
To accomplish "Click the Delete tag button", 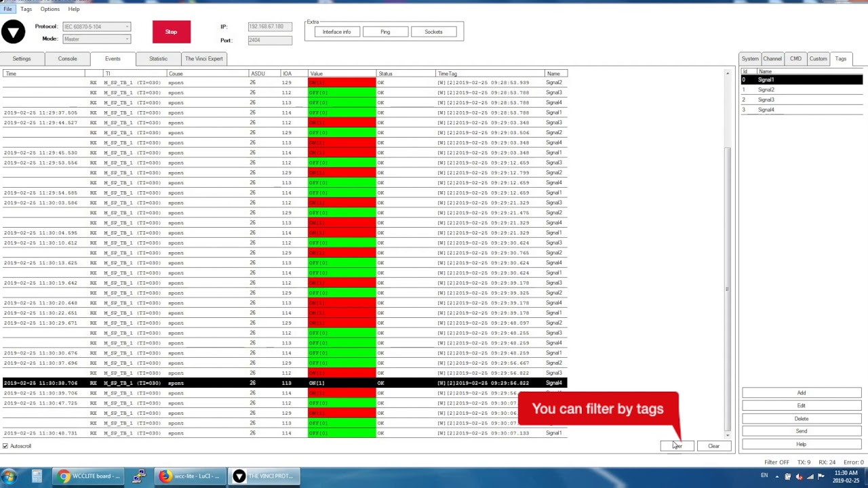I will (x=802, y=419).
